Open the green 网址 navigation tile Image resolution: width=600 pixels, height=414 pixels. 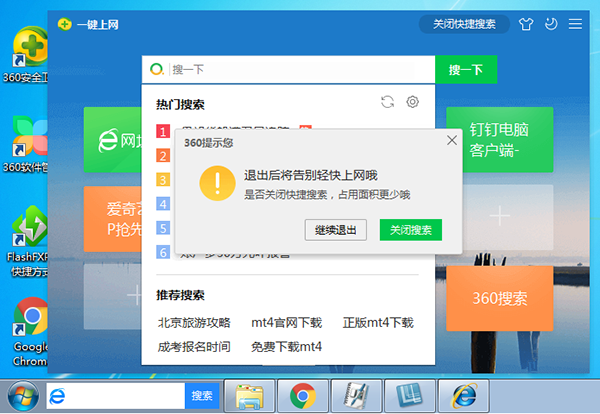(x=113, y=140)
